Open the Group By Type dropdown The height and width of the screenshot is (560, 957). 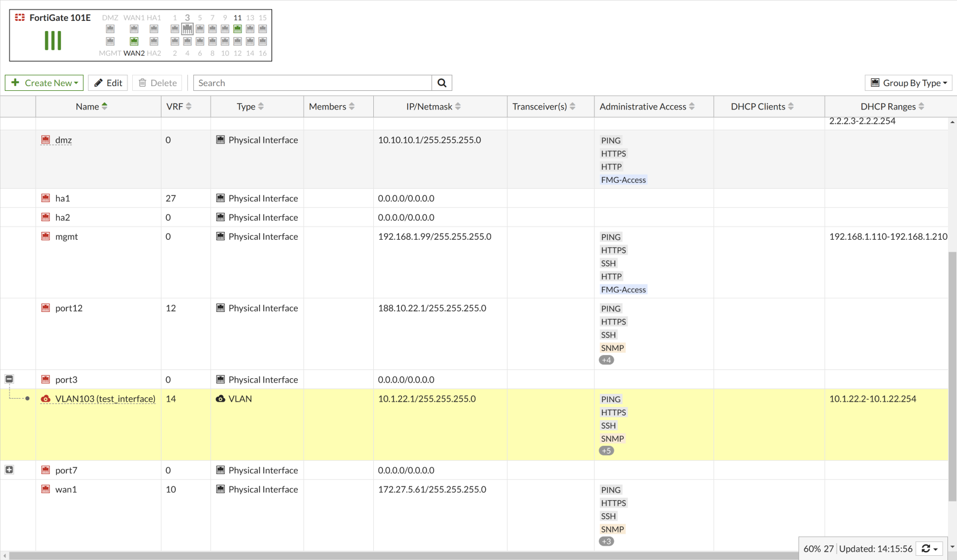click(909, 83)
